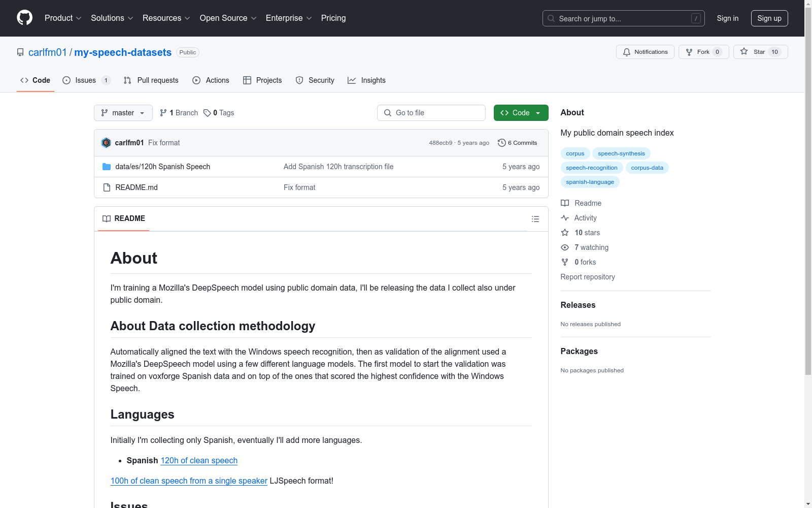View the 1 Branch link
Image resolution: width=812 pixels, height=508 pixels.
coord(179,113)
